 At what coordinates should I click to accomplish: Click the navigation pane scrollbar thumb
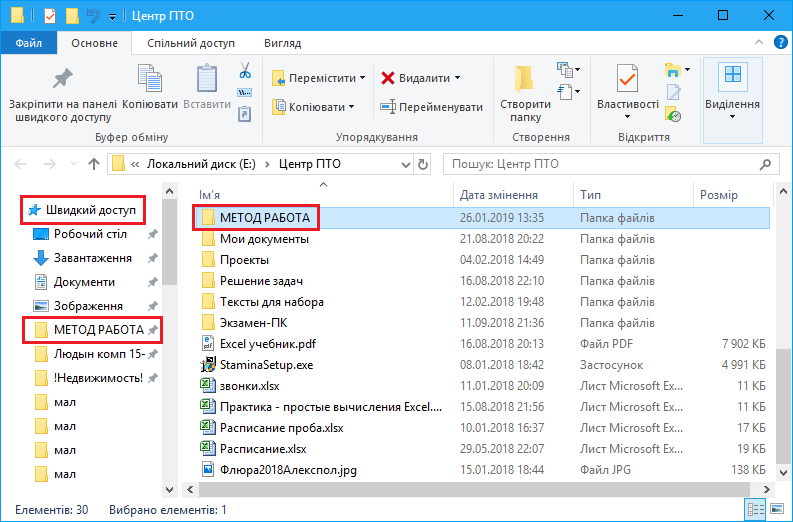(169, 242)
